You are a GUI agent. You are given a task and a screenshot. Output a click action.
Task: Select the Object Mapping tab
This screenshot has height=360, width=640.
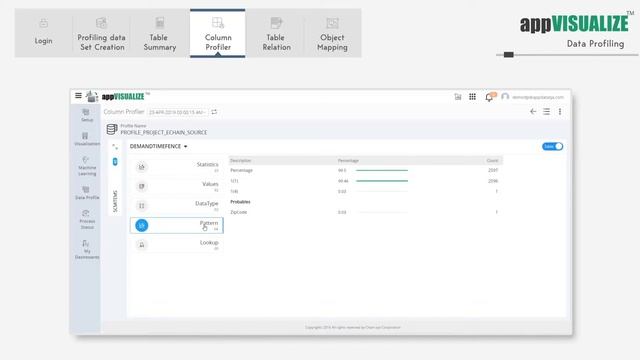332,33
